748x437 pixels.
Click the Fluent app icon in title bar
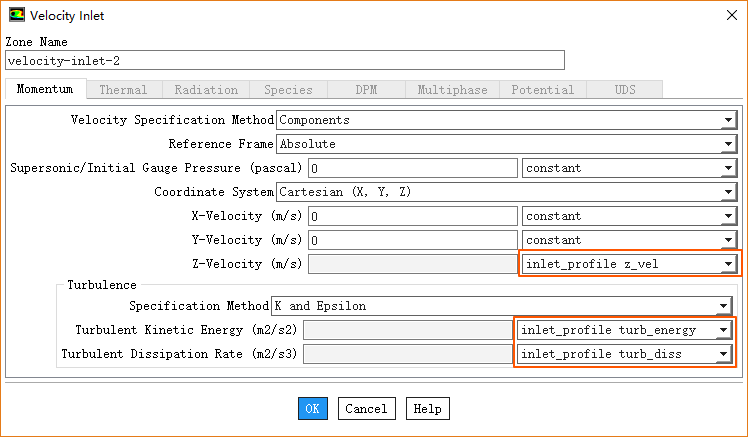(x=17, y=15)
